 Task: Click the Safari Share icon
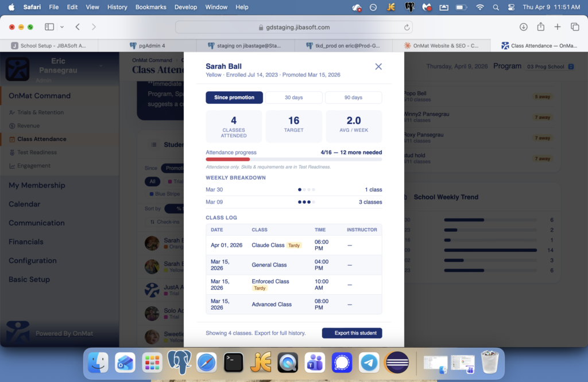pos(540,27)
